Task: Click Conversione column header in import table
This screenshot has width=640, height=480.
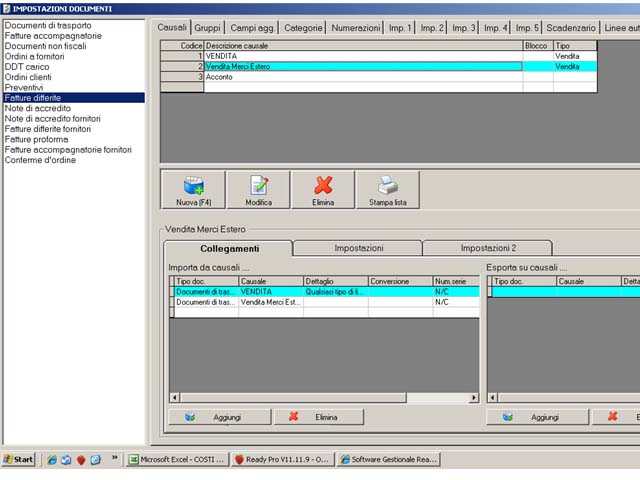Action: click(x=400, y=281)
